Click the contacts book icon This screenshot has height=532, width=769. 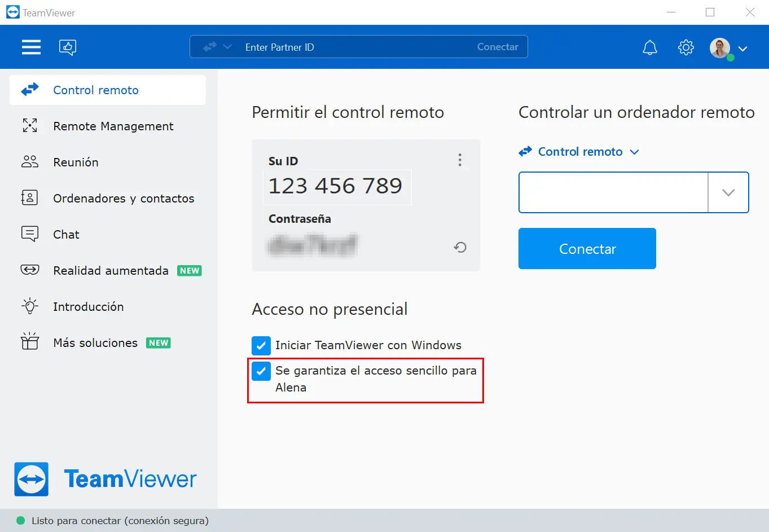click(x=29, y=197)
